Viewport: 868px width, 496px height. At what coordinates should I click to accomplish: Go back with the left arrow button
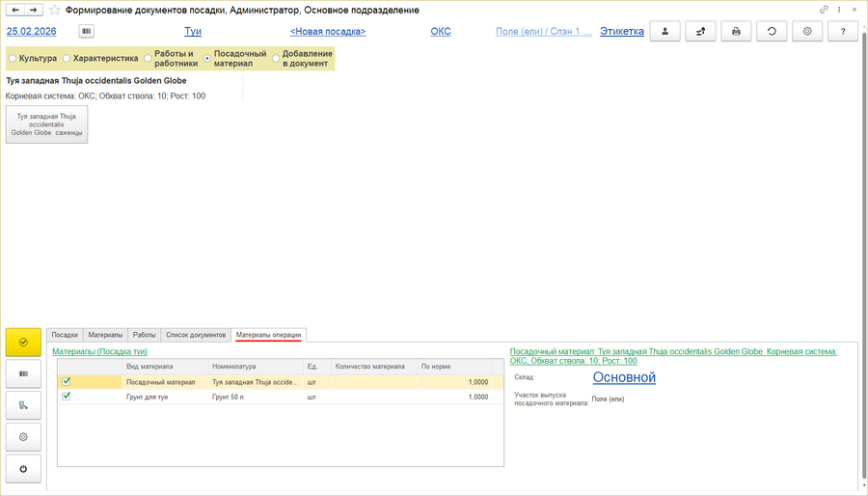pos(15,10)
